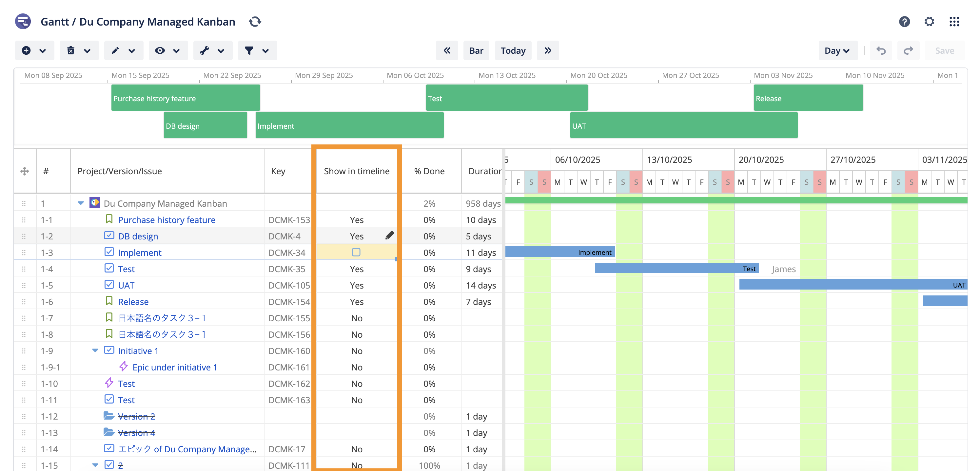Click the Bar view button
The width and height of the screenshot is (980, 471).
coord(476,50)
